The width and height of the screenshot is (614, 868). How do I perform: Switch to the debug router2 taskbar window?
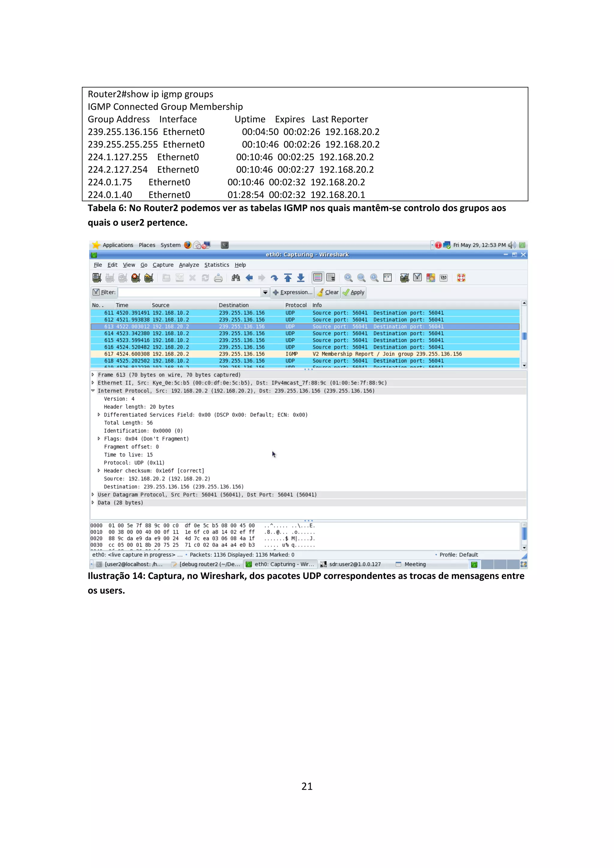coord(206,564)
